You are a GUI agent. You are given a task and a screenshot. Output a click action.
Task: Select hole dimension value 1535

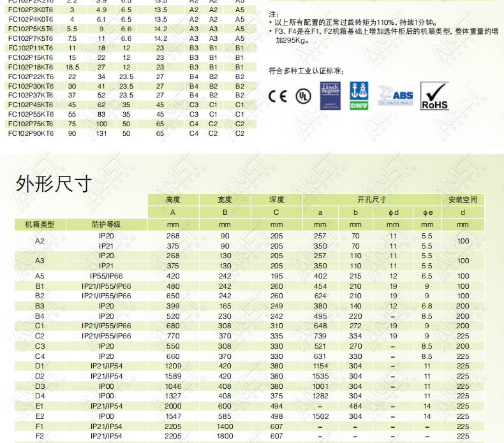[x=320, y=376]
